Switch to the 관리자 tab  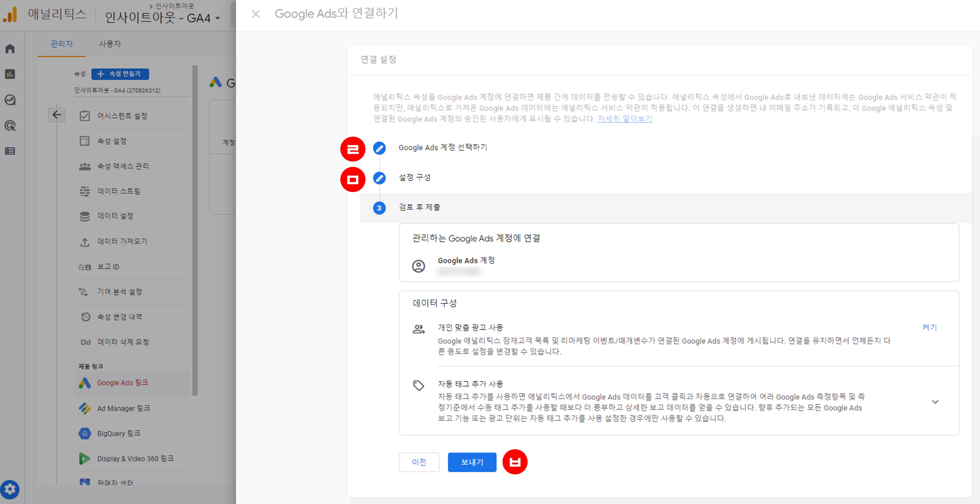click(x=62, y=44)
